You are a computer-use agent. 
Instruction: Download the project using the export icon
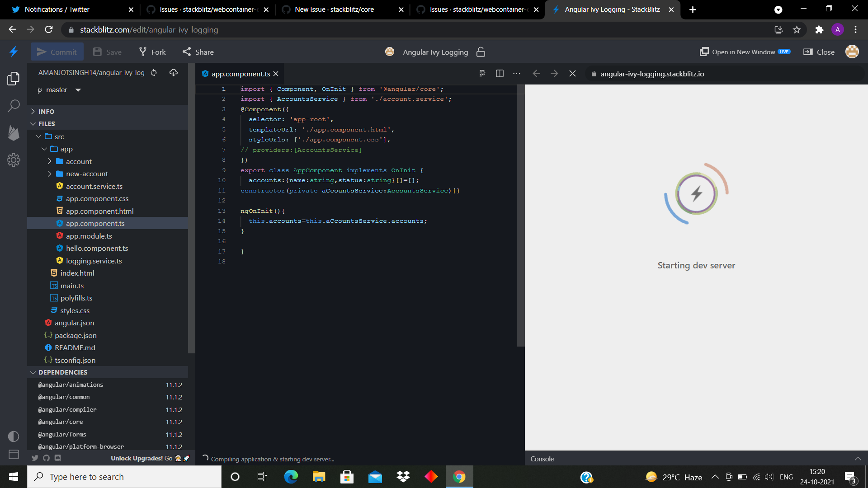(x=174, y=72)
